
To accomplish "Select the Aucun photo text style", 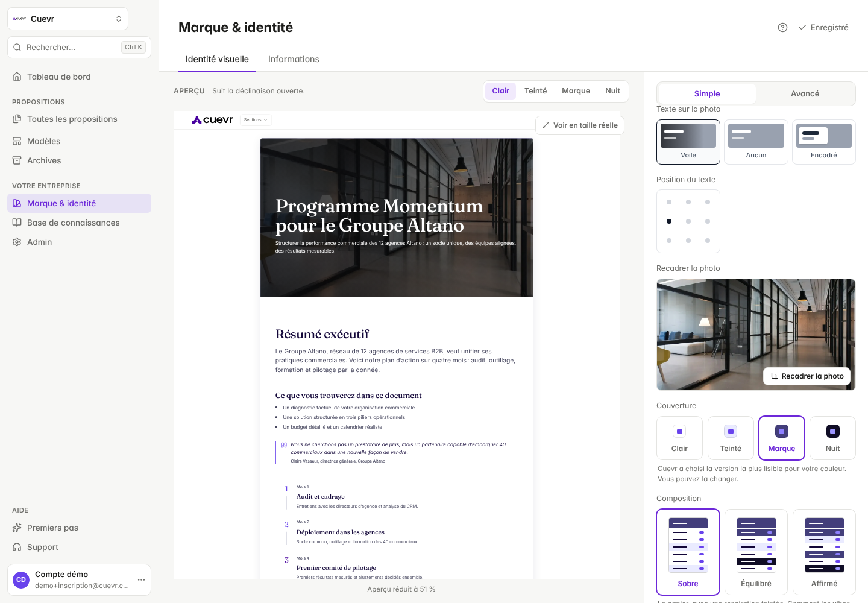I will click(756, 142).
